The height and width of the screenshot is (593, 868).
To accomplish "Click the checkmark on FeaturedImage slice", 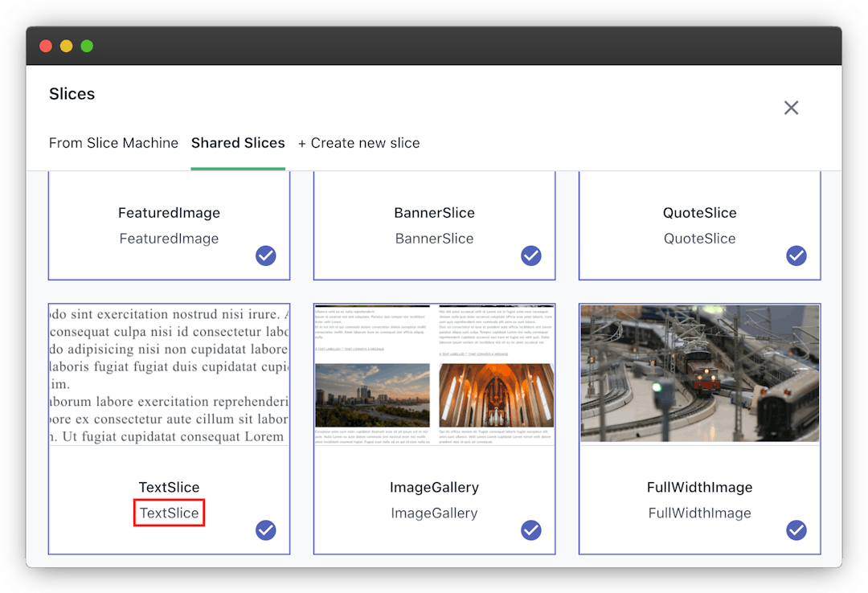I will point(266,256).
